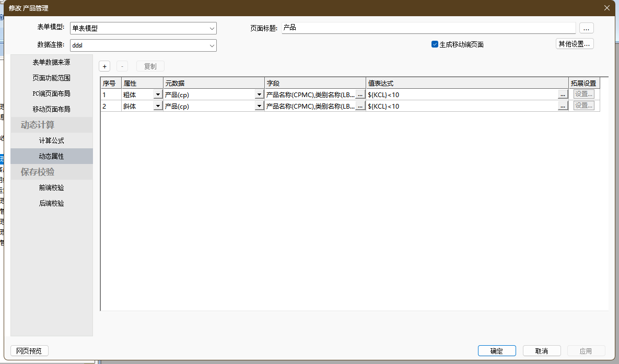Viewport: 619px width, 364px height.
Task: Click the plus button to add row
Action: (x=104, y=66)
